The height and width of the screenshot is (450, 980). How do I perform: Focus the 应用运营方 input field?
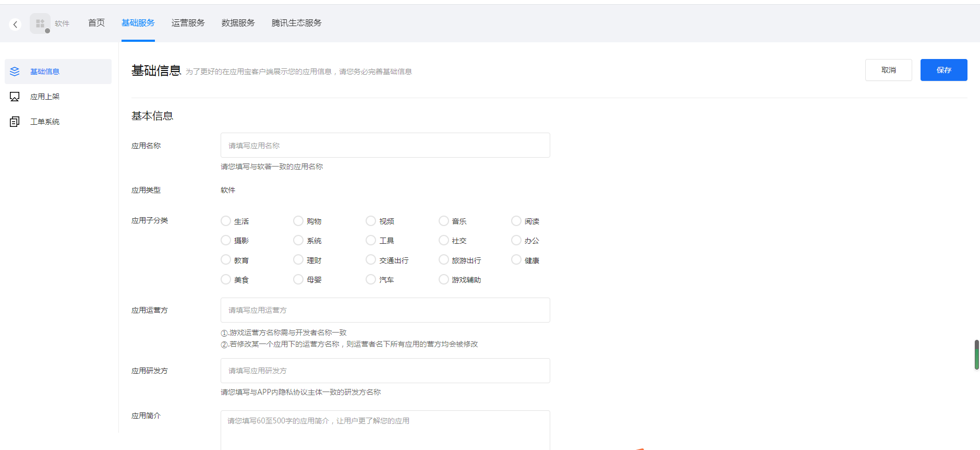coord(385,310)
